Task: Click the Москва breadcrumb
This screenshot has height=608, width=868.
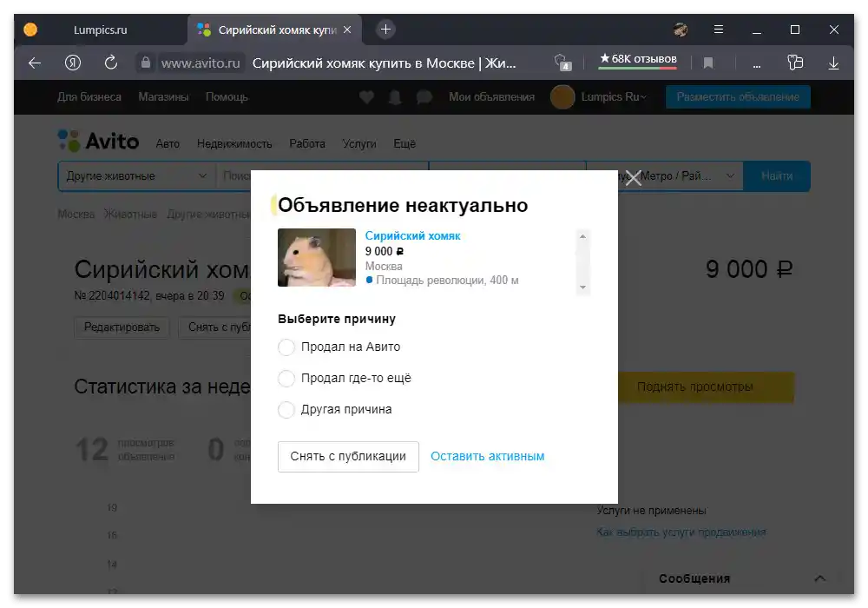Action: (x=76, y=215)
